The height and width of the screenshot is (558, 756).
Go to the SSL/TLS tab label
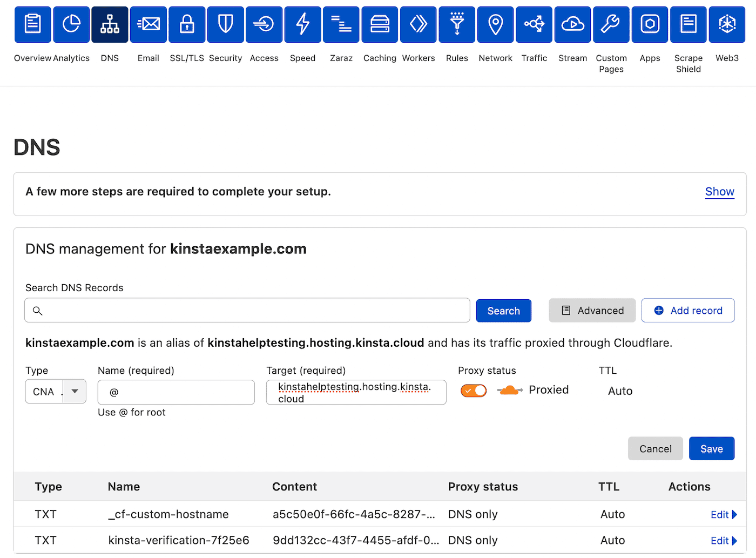[187, 58]
